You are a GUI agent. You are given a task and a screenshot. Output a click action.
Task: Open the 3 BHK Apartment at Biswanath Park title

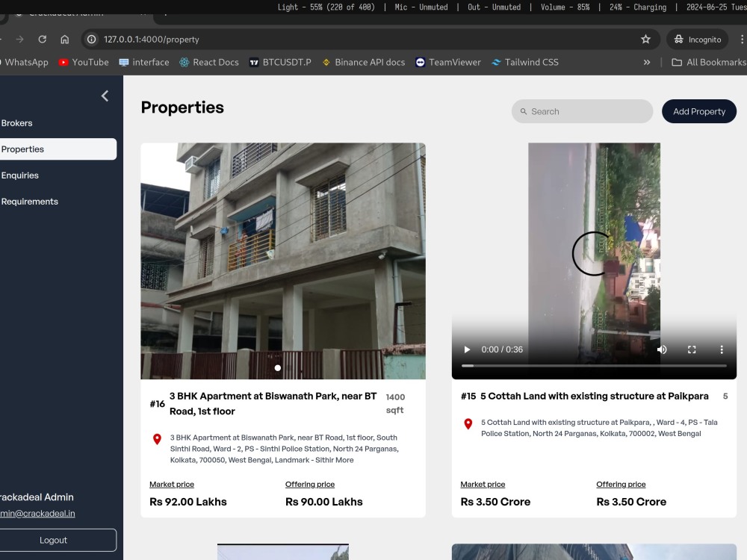pyautogui.click(x=273, y=403)
